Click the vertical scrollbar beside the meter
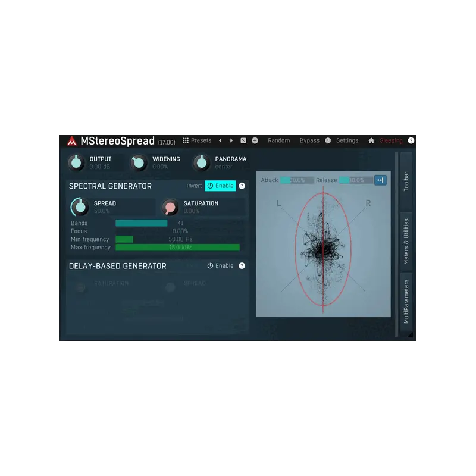The image size is (476, 476). click(396, 245)
